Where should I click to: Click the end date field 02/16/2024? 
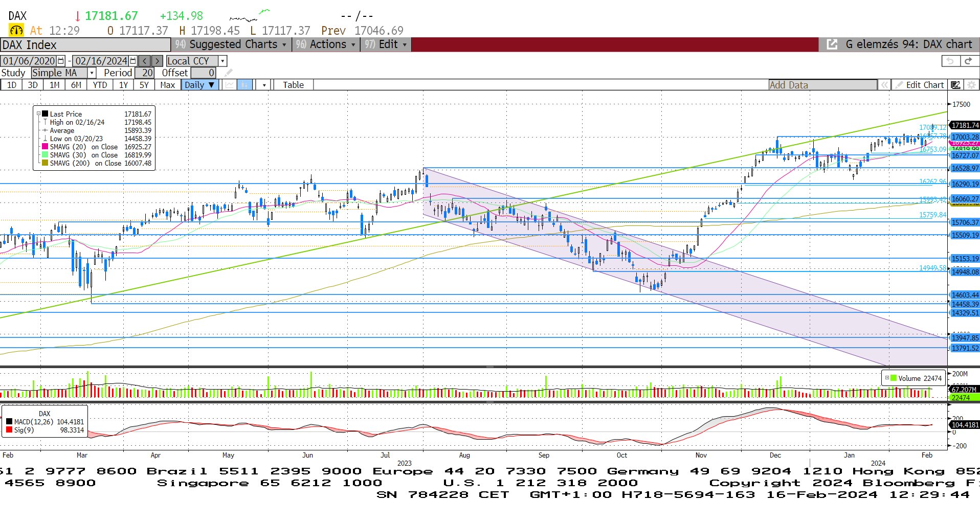(x=101, y=61)
